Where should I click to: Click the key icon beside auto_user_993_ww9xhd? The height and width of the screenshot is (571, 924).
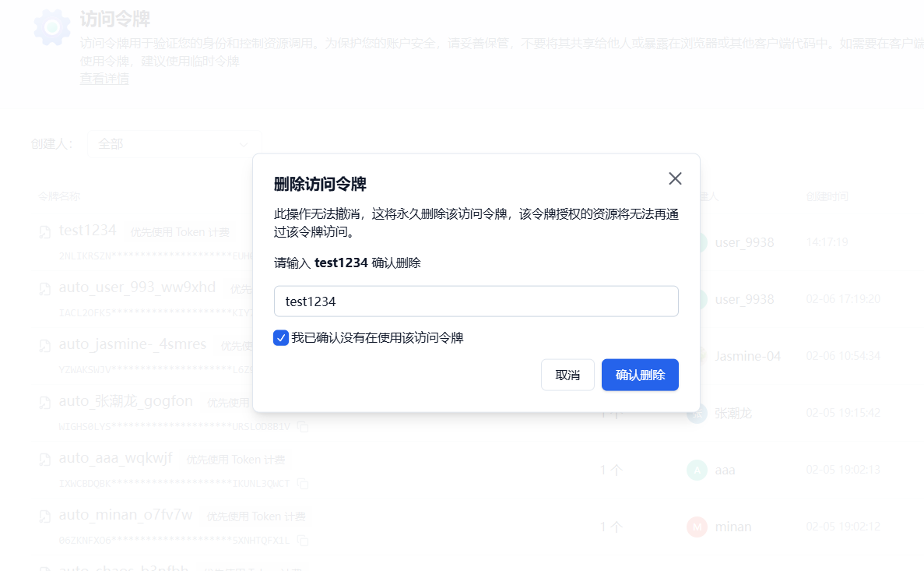[45, 288]
